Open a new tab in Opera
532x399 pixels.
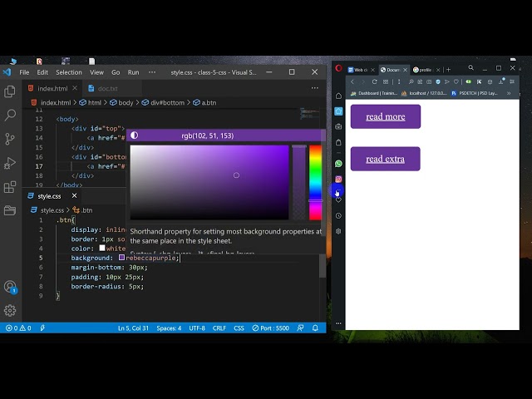[x=449, y=70]
